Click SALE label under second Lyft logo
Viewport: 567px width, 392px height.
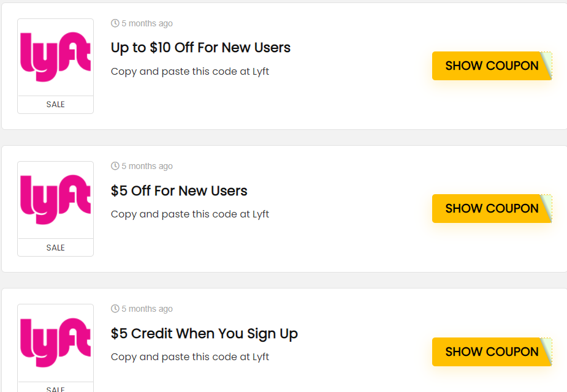(x=55, y=247)
